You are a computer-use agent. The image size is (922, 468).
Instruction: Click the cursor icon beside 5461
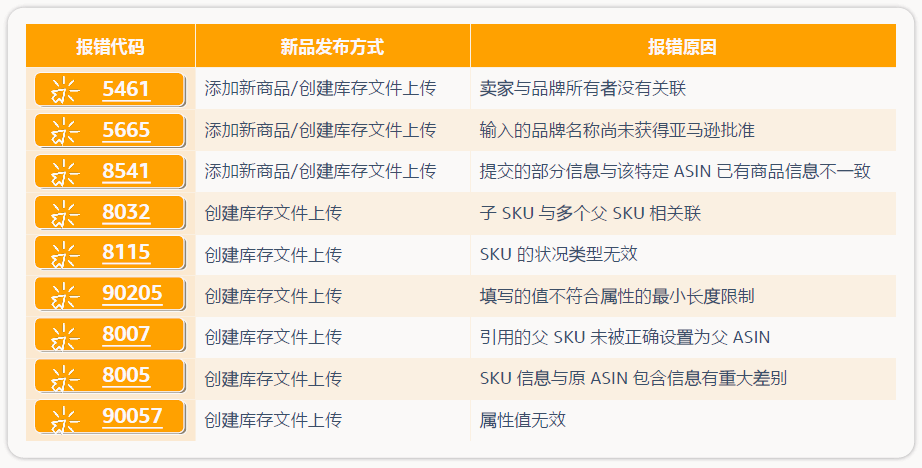(64, 91)
